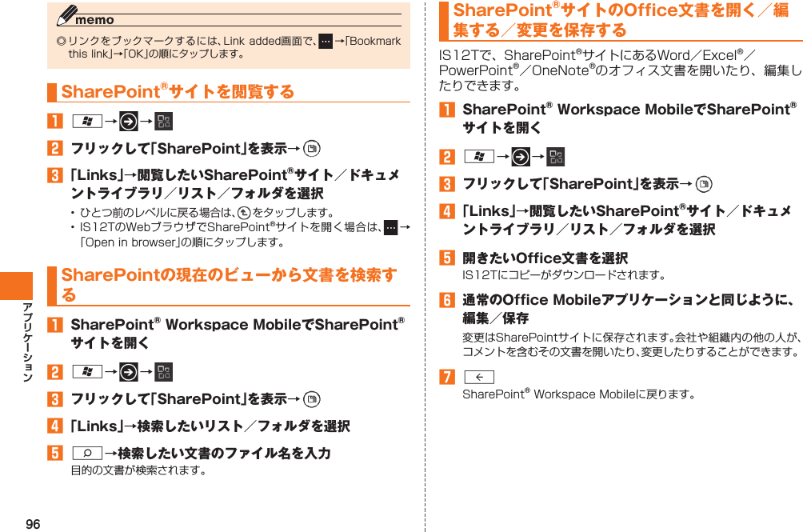Click フリックして「SharePoint」を表示 in サイトを閲覧する section
803x532 pixels.
pos(178,149)
